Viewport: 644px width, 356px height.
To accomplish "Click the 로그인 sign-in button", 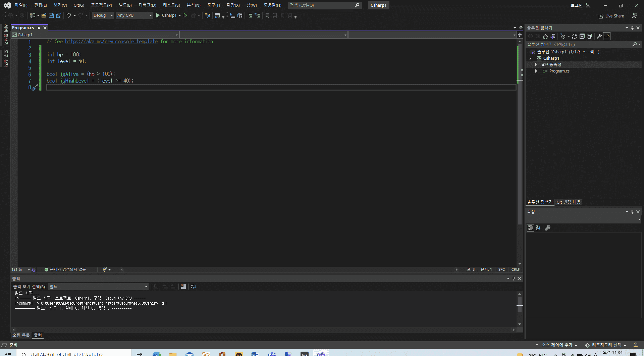I will 580,5.
